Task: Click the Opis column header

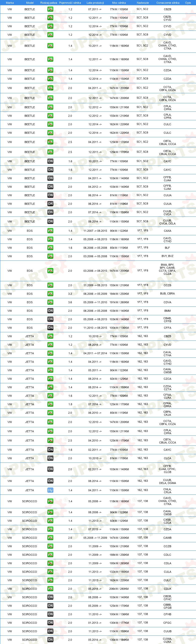Action: (188, 3)
